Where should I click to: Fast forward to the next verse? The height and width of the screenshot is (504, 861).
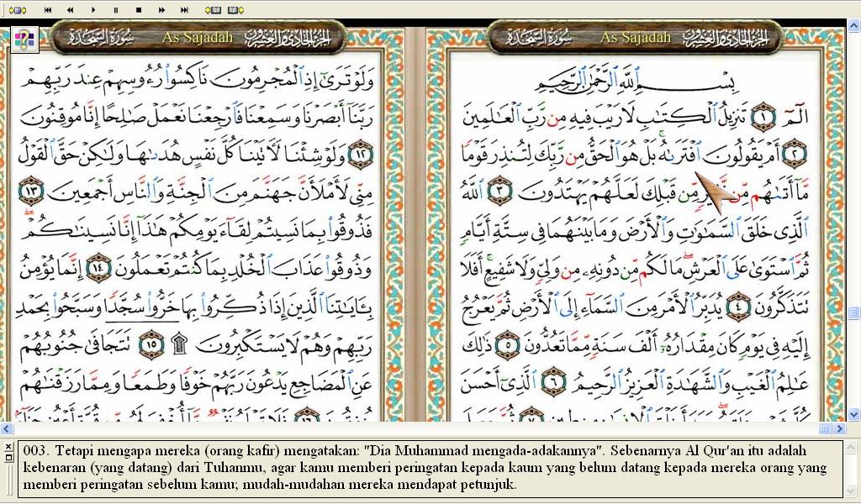pos(161,10)
